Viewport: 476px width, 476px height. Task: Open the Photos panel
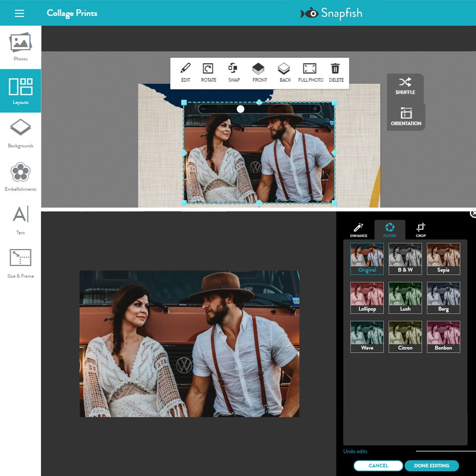click(x=20, y=44)
